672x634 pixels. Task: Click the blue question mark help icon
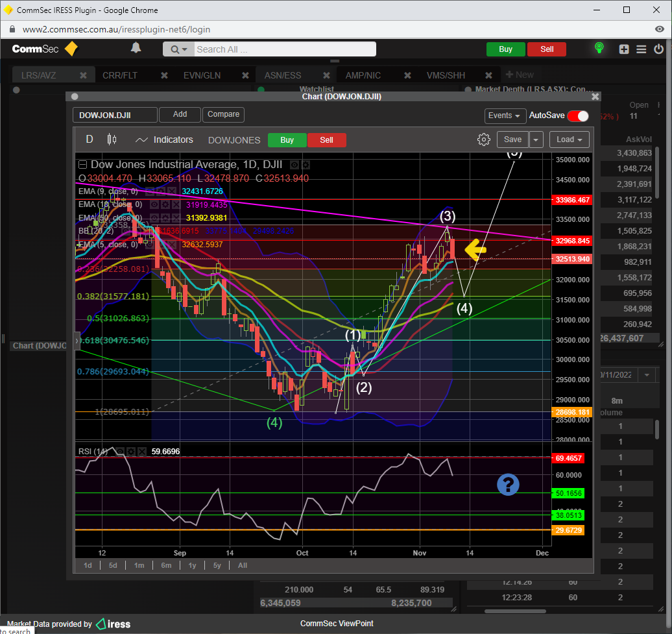pyautogui.click(x=508, y=485)
